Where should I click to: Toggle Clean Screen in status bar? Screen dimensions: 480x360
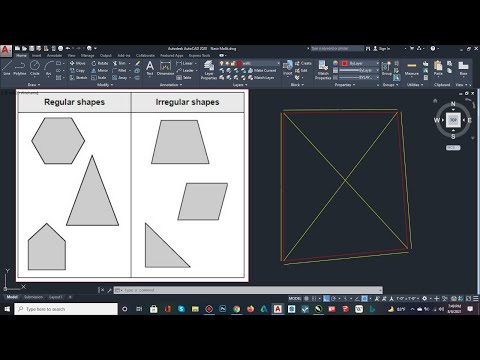tap(469, 298)
